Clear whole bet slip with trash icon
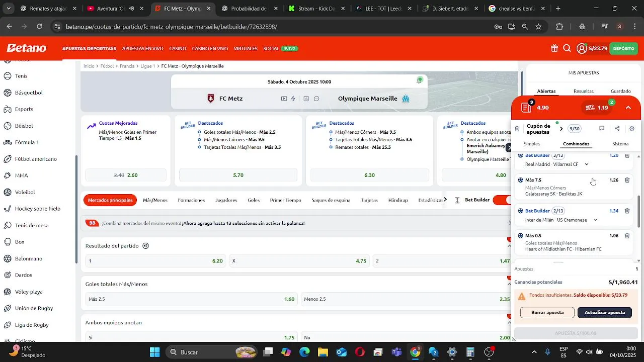Image resolution: width=644 pixels, height=362 pixels. click(x=517, y=129)
